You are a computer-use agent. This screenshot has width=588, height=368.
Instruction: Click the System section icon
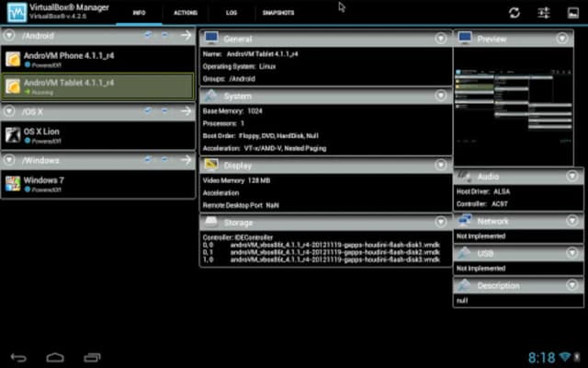click(x=211, y=96)
